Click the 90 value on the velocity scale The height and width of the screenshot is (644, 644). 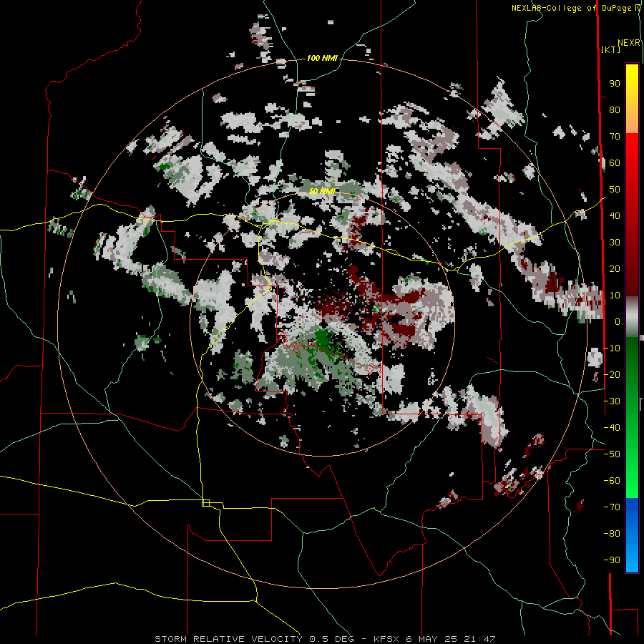point(615,84)
